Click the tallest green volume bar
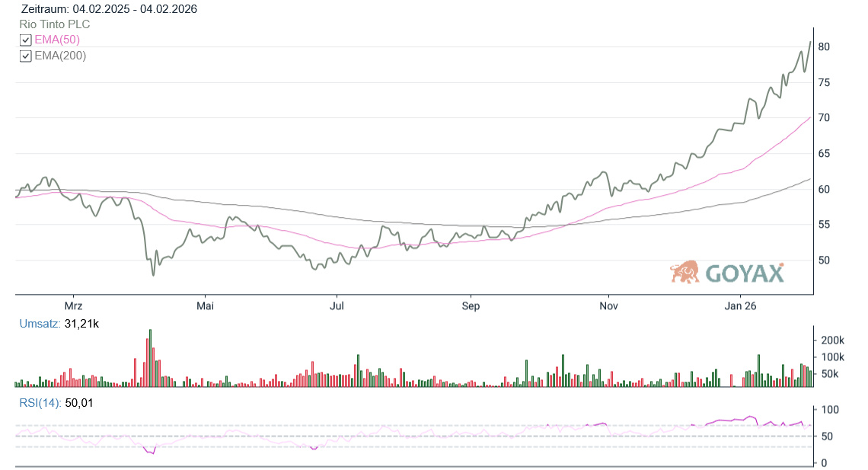The image size is (868, 470). coord(151,358)
